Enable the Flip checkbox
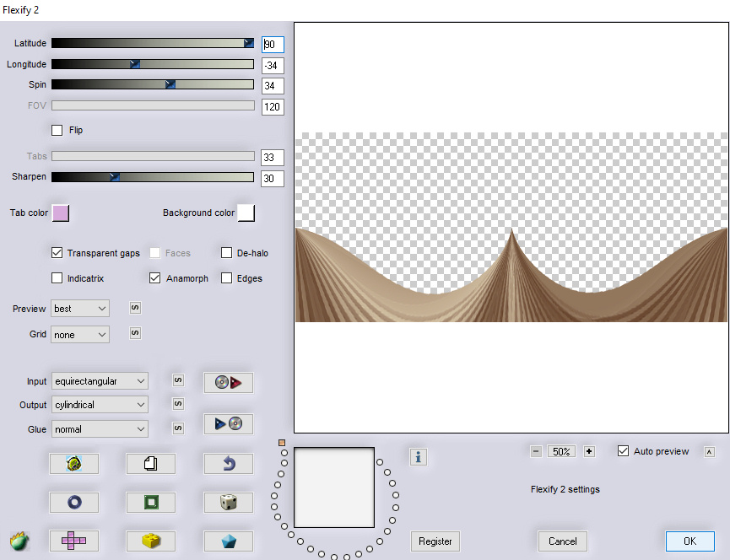Viewport: 730px width, 560px height. [57, 131]
